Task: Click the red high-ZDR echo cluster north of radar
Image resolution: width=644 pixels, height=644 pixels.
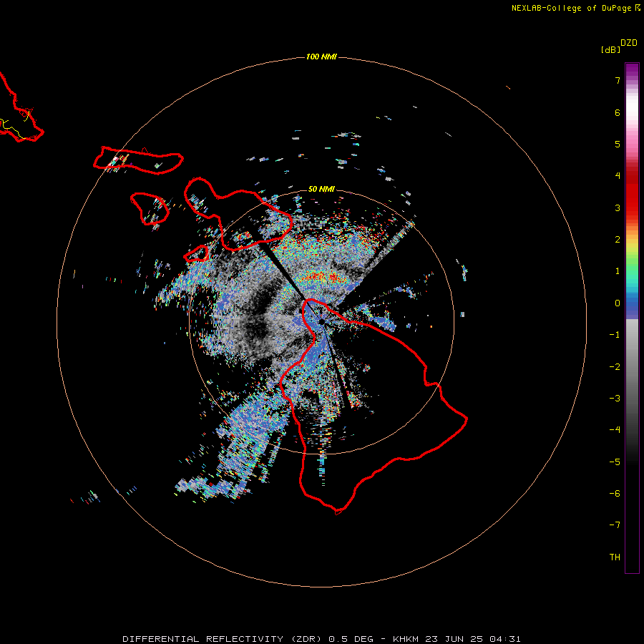Action: coord(323,276)
